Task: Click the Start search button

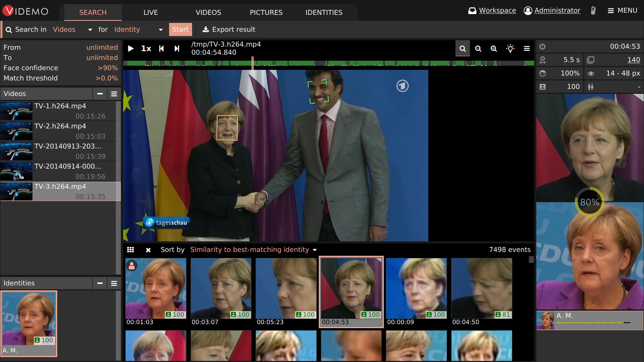Action: 180,29
